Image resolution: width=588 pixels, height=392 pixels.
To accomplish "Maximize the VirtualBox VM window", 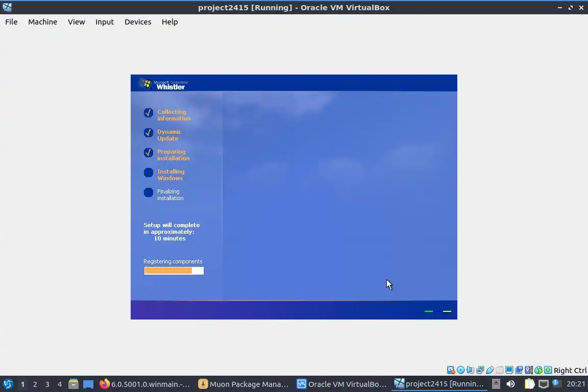I will pos(570,8).
